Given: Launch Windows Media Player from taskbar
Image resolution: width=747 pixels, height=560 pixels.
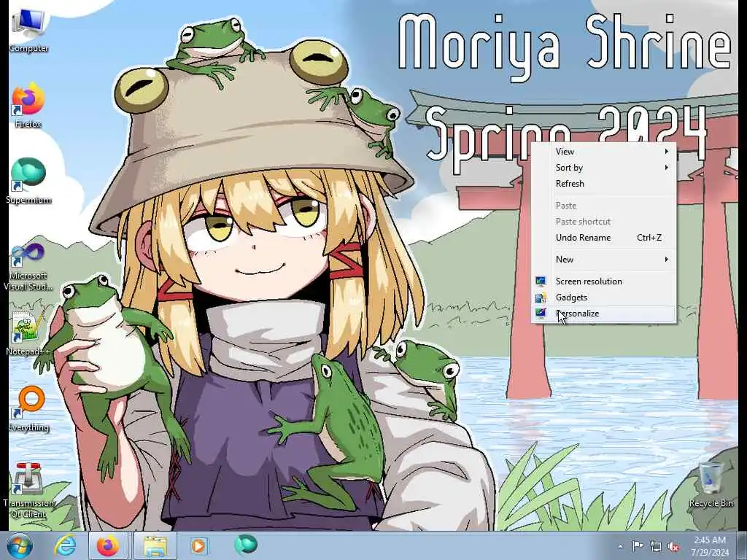Looking at the screenshot, I should coord(198,545).
